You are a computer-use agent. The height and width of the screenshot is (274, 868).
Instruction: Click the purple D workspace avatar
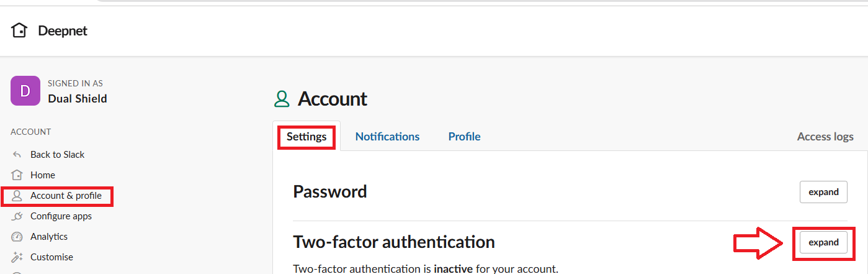(25, 91)
